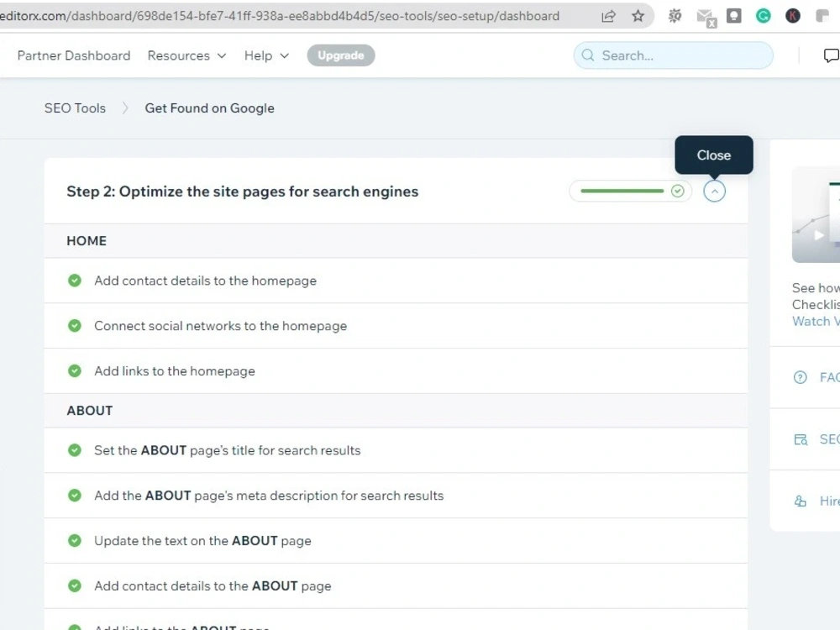Open the gear-shaped browser extension icon
Image resolution: width=840 pixels, height=630 pixels.
coord(675,16)
